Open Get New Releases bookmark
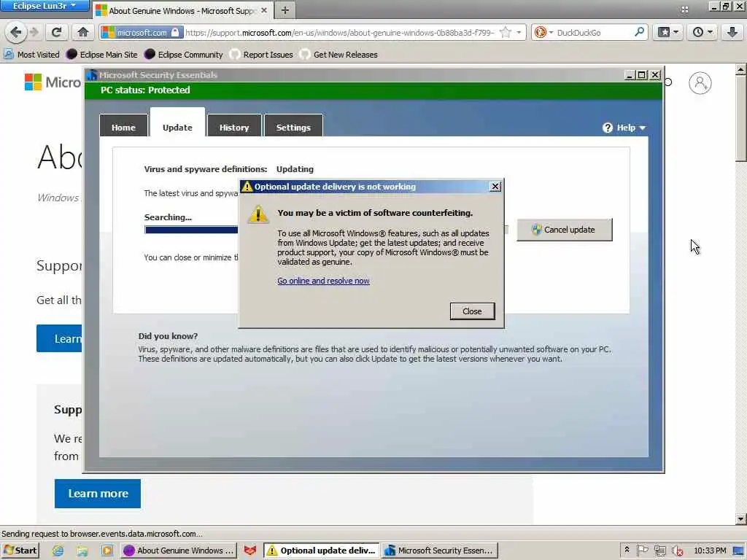Screen dimensions: 747x560 338,54
